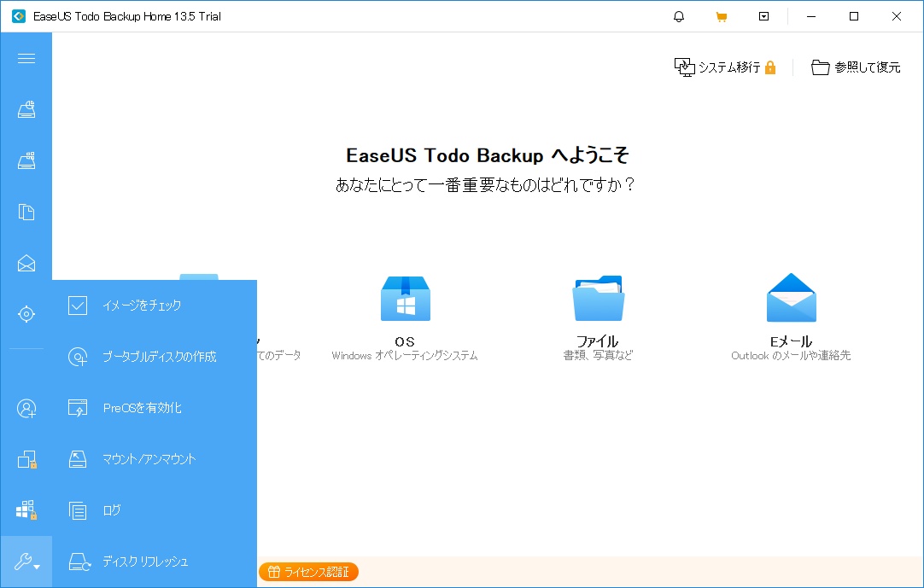This screenshot has width=924, height=588.
Task: Click the OS label text
Action: 405,341
